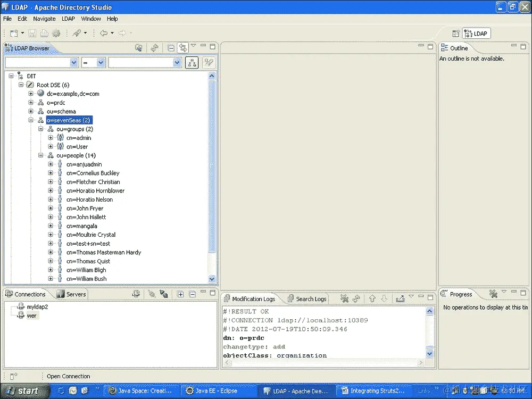Screen dimensions: 532x399
Task: Click the Save toolbar icon
Action: [x=32, y=33]
